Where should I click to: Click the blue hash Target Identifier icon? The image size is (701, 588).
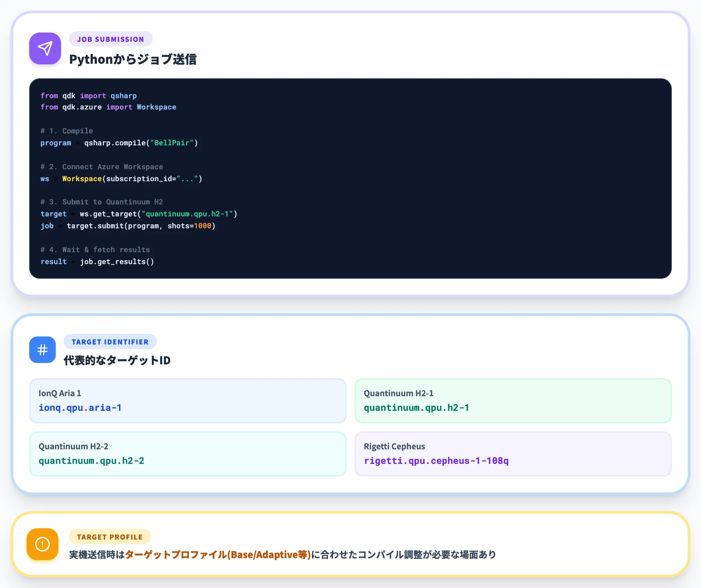pos(42,350)
